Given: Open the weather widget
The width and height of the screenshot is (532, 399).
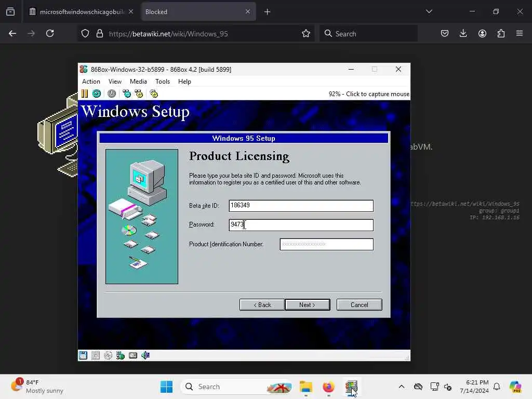Looking at the screenshot, I should coord(37,387).
